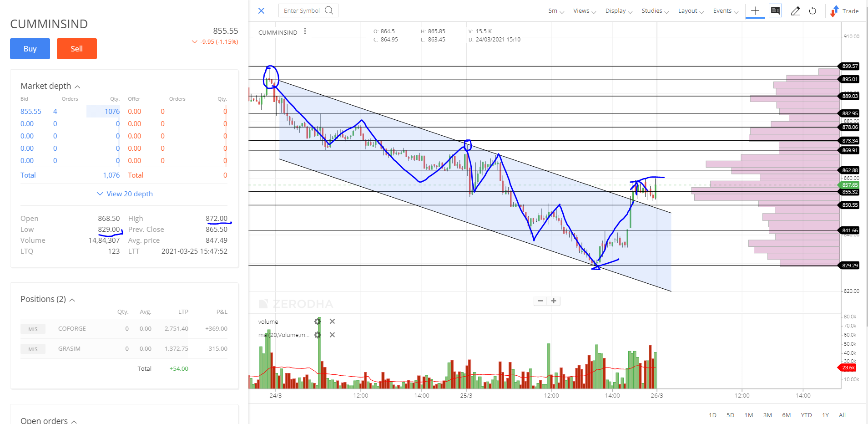Click the 899.57 price level label
Image resolution: width=868 pixels, height=424 pixels.
[x=849, y=66]
